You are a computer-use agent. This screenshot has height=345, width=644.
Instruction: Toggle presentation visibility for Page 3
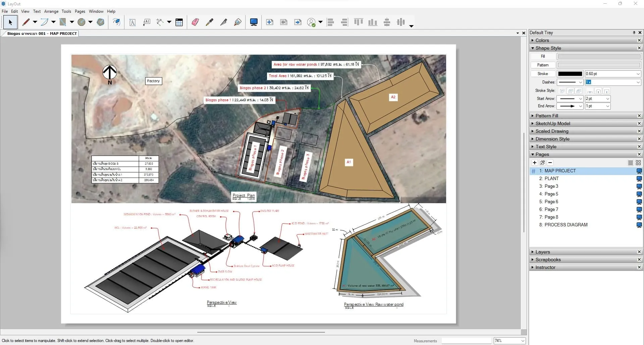click(639, 186)
